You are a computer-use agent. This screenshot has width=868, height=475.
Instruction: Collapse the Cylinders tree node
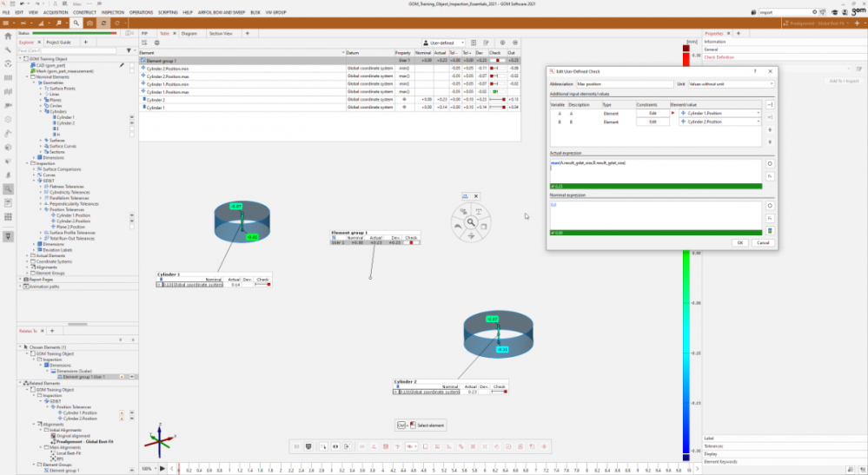pyautogui.click(x=41, y=111)
